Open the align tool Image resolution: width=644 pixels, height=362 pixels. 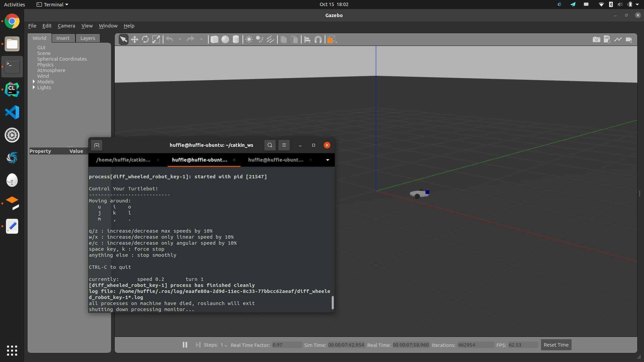pyautogui.click(x=307, y=40)
